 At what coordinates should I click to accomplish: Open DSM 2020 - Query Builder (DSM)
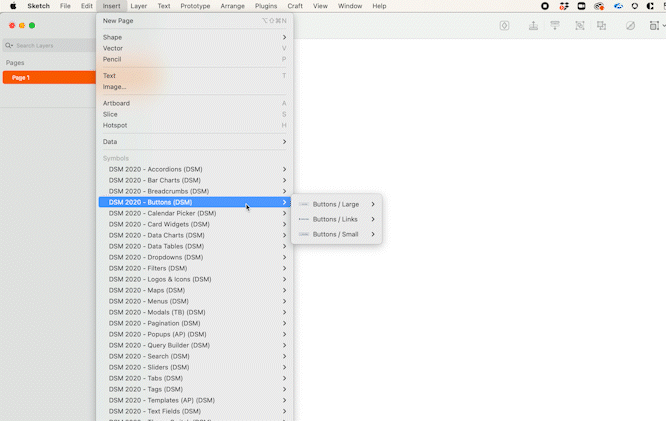[195, 345]
